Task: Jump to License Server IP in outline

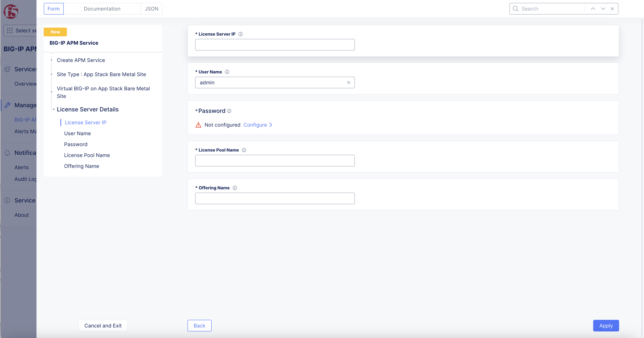Action: 85,123
